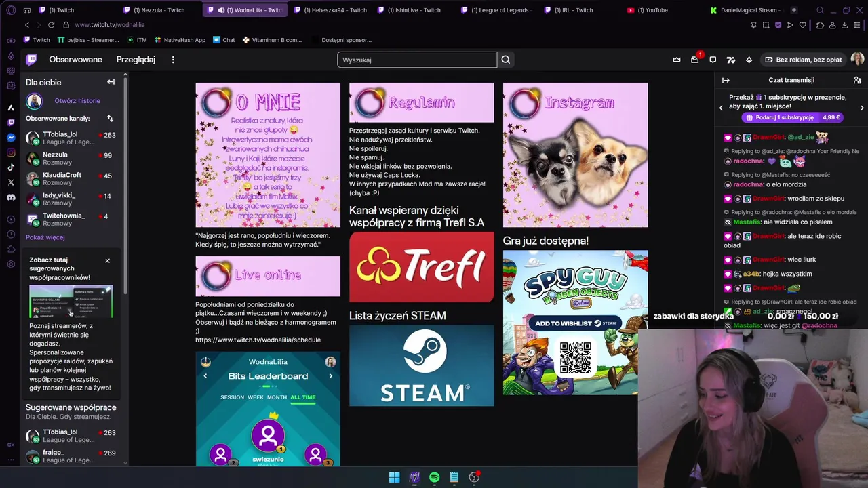This screenshot has height=488, width=868.
Task: Open the new tab plus button
Action: [x=793, y=10]
